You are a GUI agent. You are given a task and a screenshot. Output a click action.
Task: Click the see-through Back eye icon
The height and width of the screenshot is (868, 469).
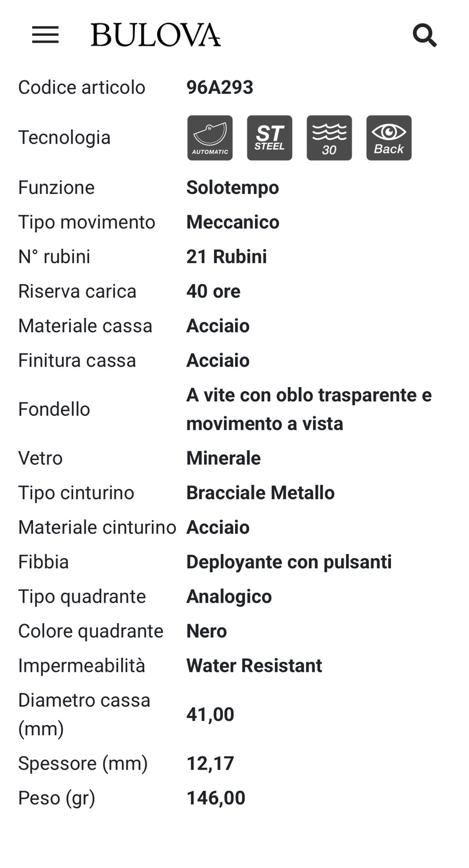[x=389, y=138]
